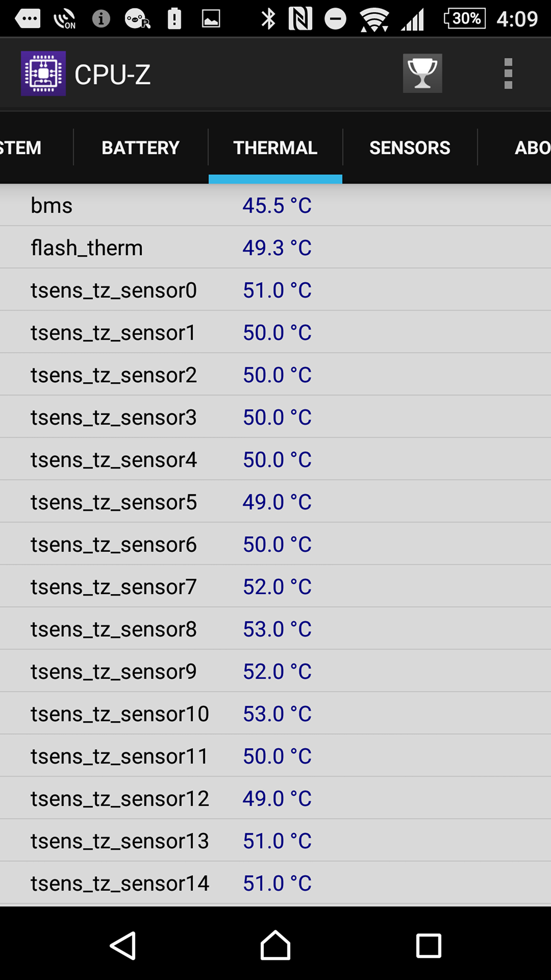Tap the WiFi signal status icon
The height and width of the screenshot is (980, 551).
[x=374, y=19]
